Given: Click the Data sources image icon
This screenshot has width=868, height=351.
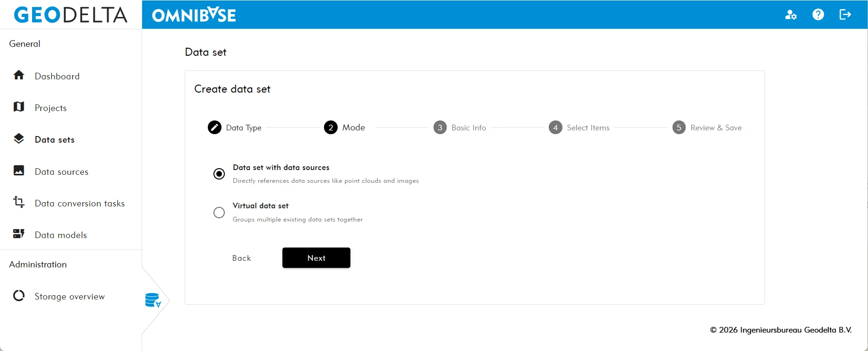Looking at the screenshot, I should click(19, 171).
